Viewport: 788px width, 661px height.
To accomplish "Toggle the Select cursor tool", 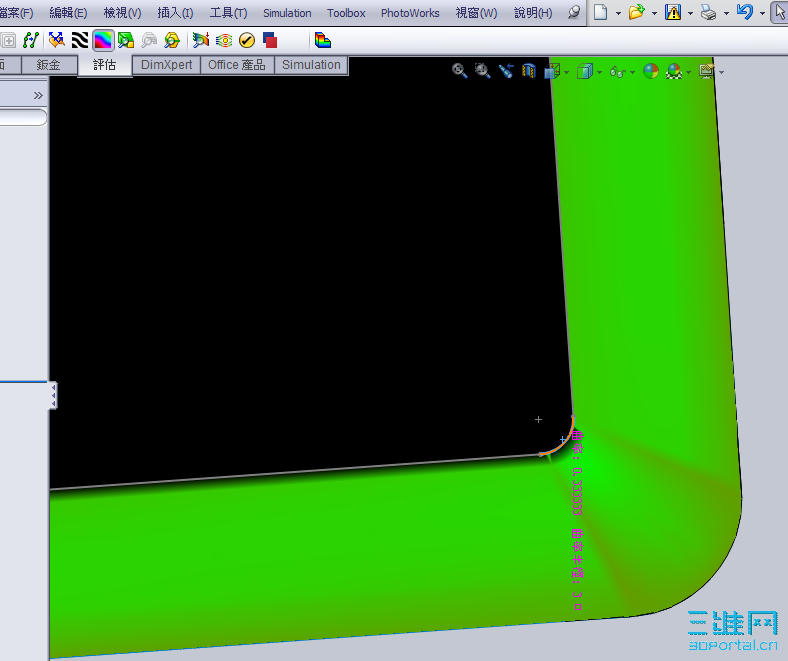I will (x=780, y=12).
